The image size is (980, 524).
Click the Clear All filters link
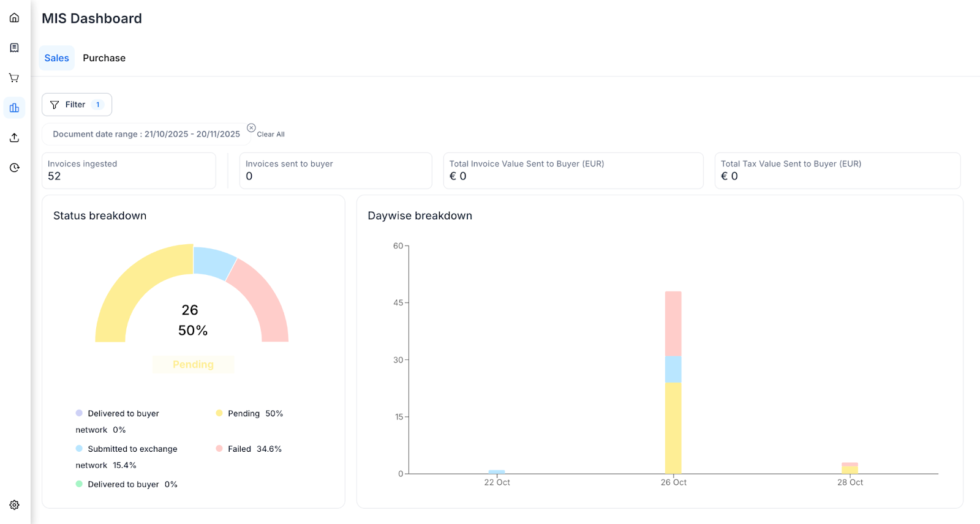point(271,135)
